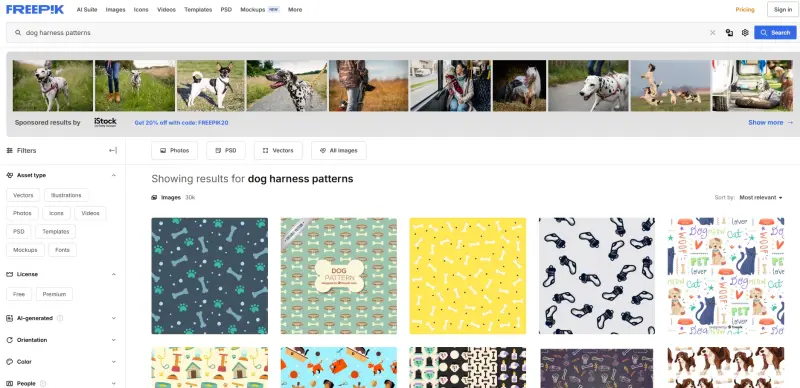Switch to the Photos results tab

pos(174,151)
